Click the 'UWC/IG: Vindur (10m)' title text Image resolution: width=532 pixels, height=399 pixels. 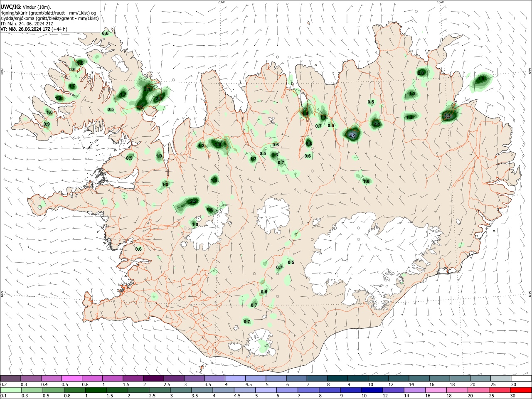[26, 7]
